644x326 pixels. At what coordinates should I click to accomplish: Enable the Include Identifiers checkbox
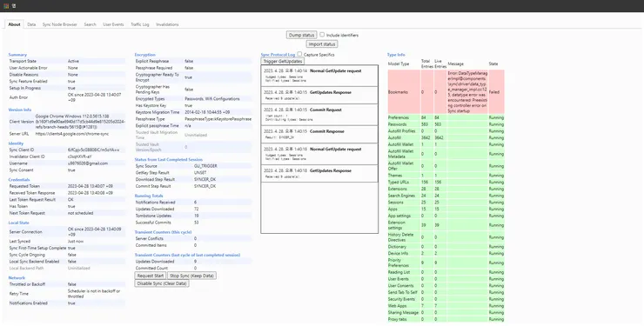(x=322, y=35)
